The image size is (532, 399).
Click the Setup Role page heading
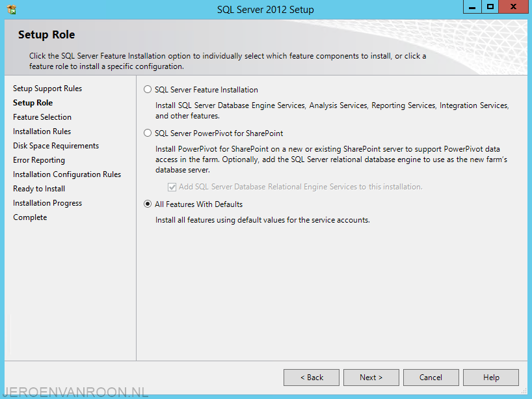46,34
